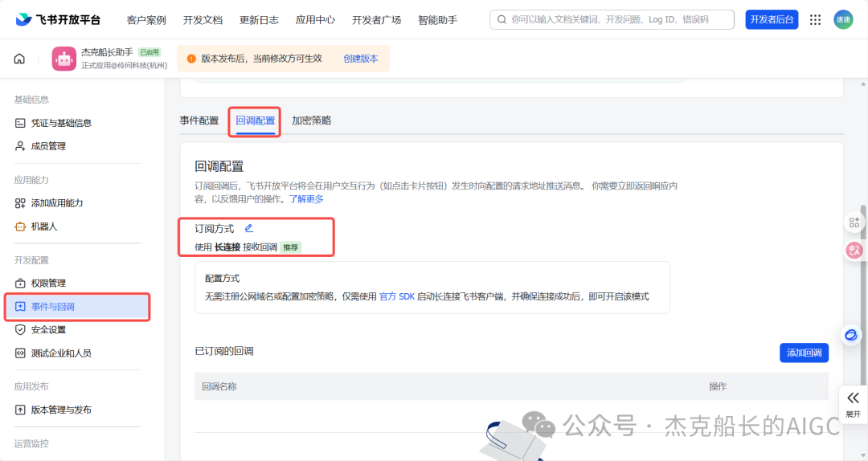The height and width of the screenshot is (461, 868).
Task: Open the apps grid icon in header
Action: point(815,20)
